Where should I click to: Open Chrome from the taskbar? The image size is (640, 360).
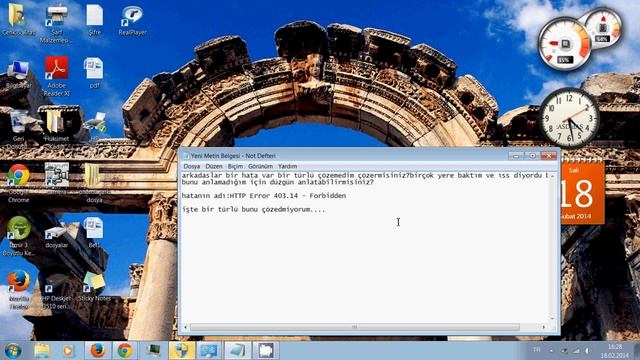125,351
